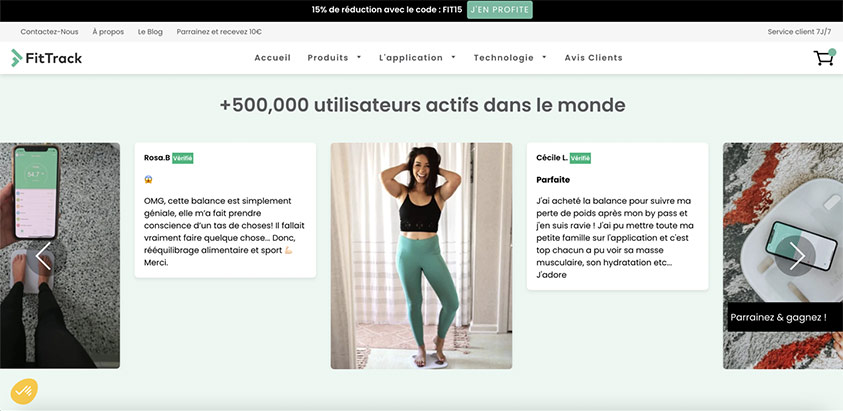Viewport: 843px width, 411px height.
Task: Go to the Accueil page
Action: 273,58
